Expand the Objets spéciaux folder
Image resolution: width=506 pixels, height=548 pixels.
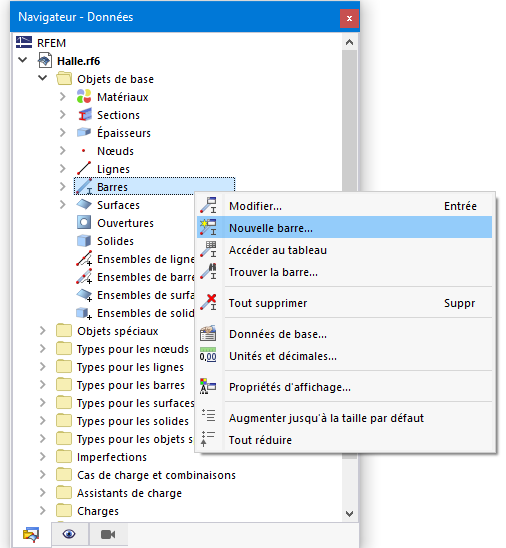(x=43, y=331)
